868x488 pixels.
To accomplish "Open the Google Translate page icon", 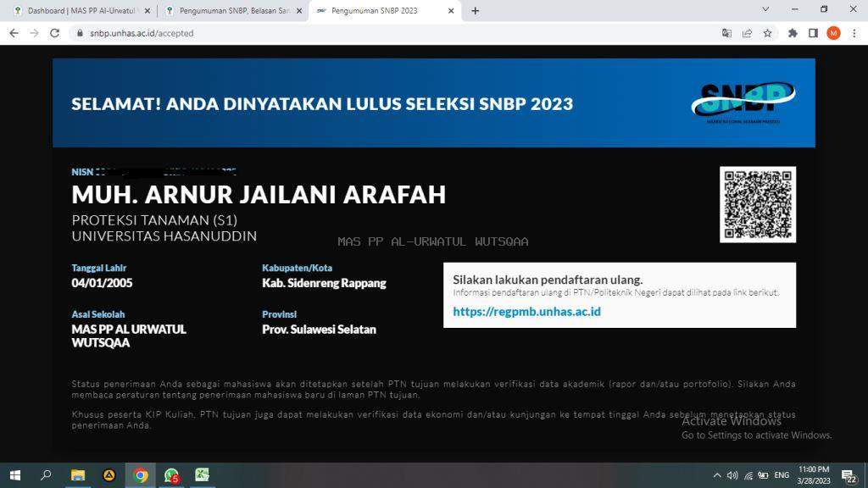I will 726,33.
